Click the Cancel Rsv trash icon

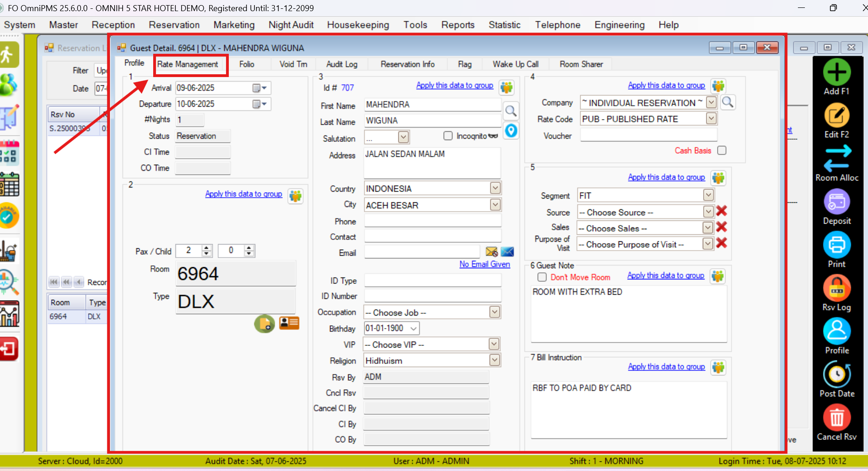pos(836,418)
